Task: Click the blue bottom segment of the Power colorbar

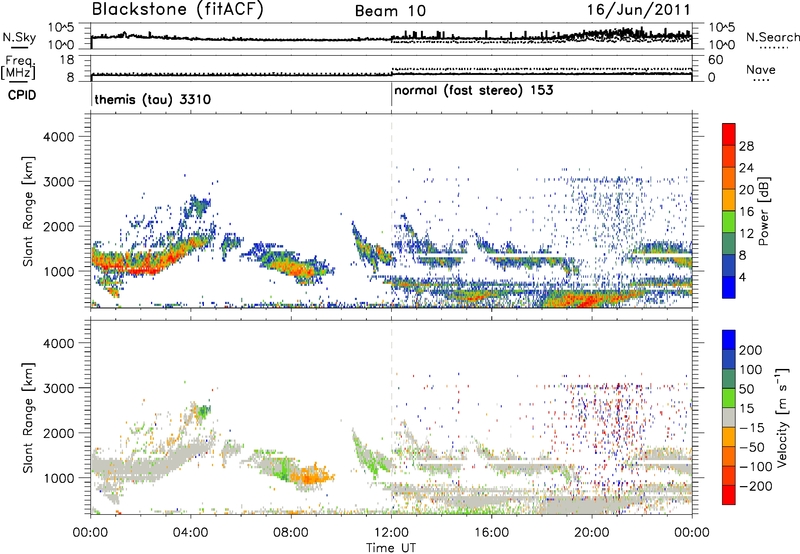Action: pos(729,287)
